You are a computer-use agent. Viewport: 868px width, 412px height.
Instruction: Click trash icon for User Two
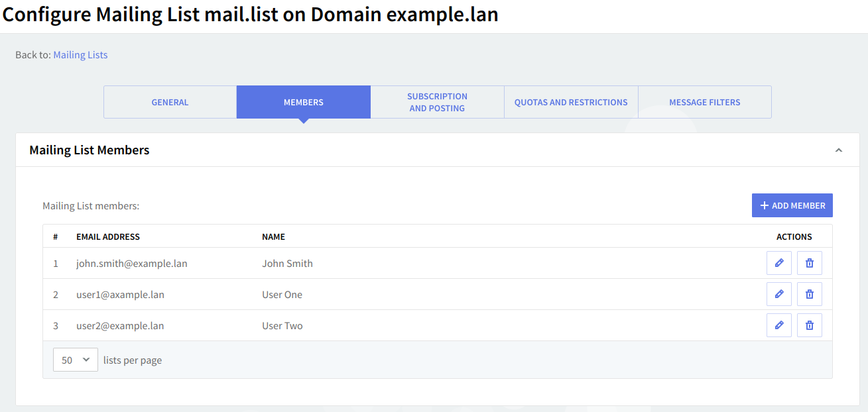[809, 325]
